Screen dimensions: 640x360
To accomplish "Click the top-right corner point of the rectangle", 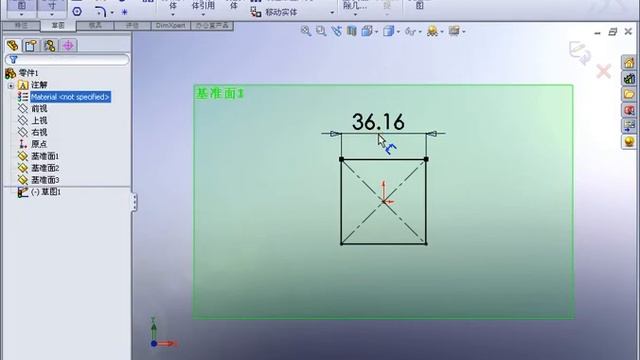I will point(426,159).
